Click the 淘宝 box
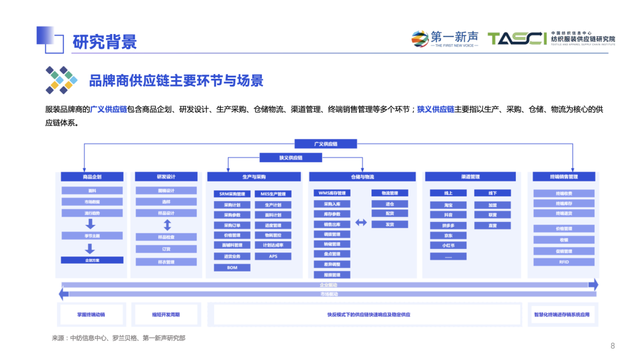The image size is (644, 361). pos(448,205)
